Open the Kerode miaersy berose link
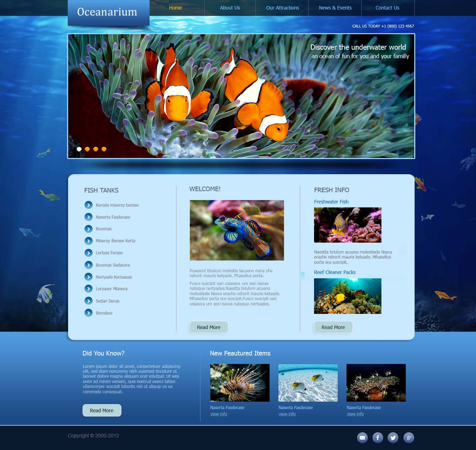The image size is (476, 450). (117, 205)
